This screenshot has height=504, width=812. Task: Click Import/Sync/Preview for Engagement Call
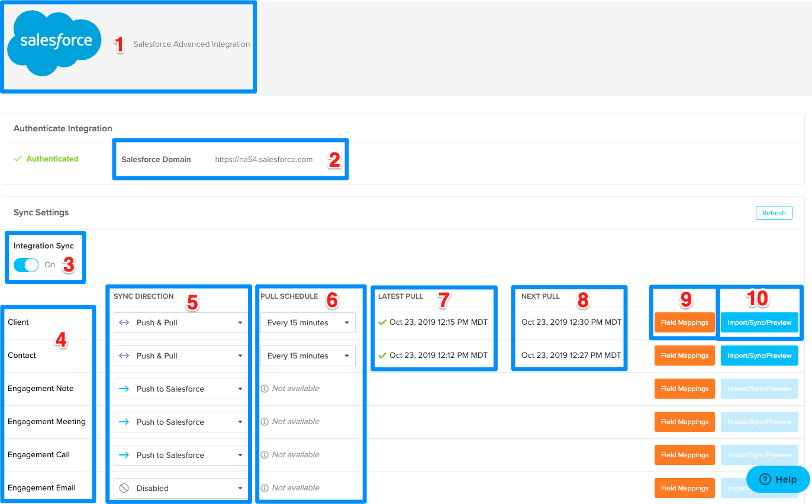click(x=759, y=455)
